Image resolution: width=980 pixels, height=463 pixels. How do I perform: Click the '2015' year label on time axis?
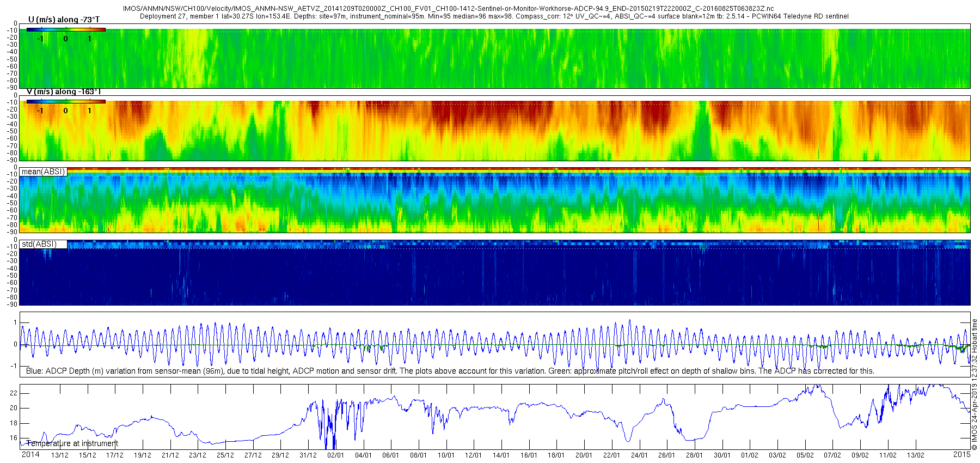point(962,454)
